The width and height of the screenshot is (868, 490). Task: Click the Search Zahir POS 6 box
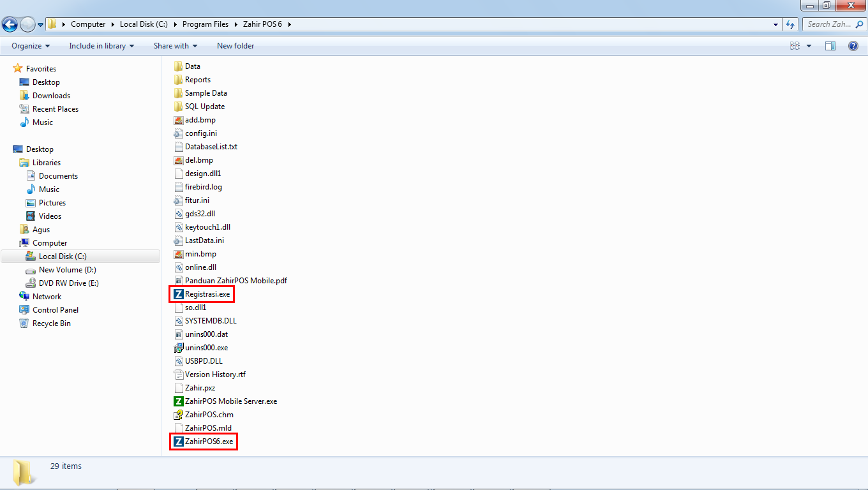tap(833, 24)
